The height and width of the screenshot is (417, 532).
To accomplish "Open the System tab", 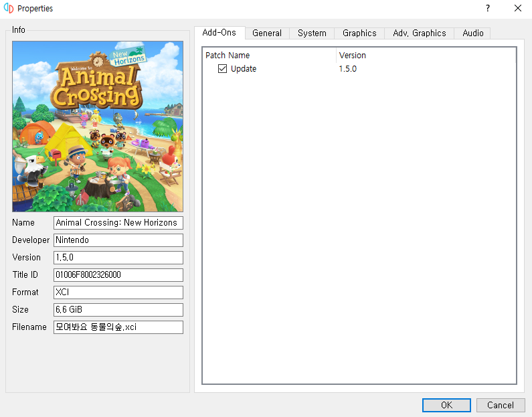I will click(x=312, y=33).
